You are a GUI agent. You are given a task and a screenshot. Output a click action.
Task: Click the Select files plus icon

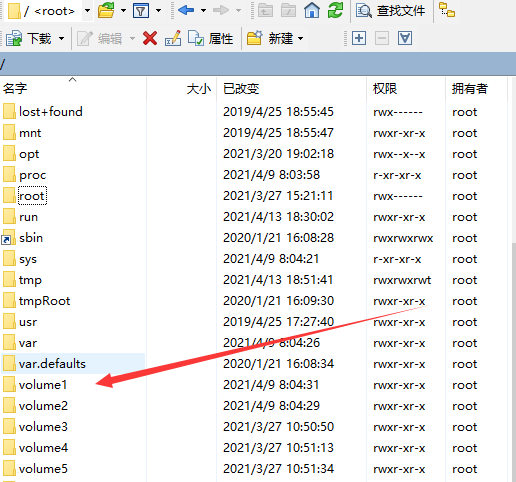tap(359, 38)
